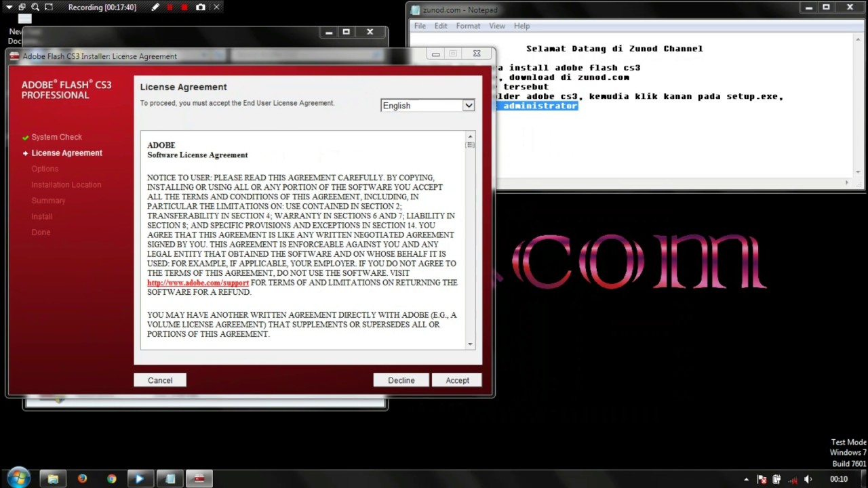Click the network tray icon
Image resolution: width=868 pixels, height=488 pixels.
pyautogui.click(x=792, y=479)
